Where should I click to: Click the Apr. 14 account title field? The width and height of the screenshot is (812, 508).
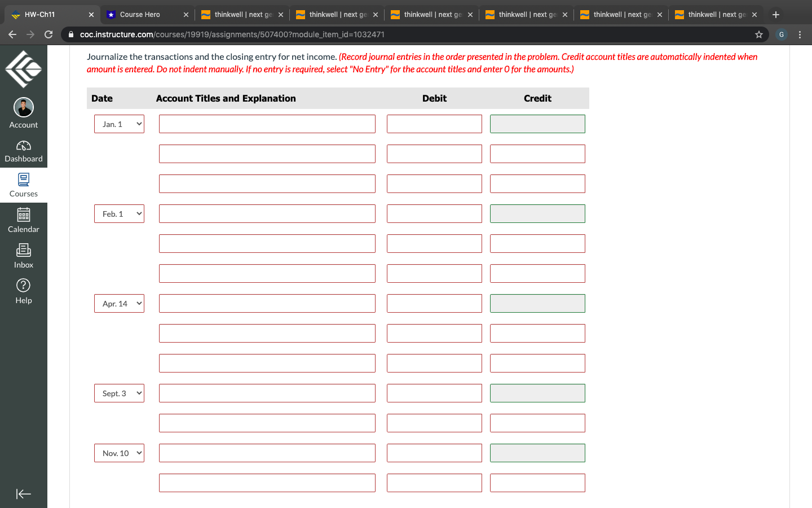click(267, 304)
